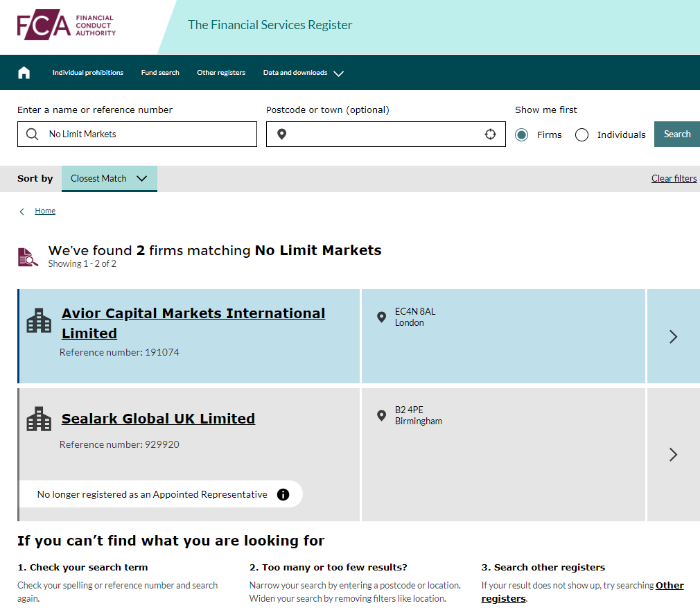The image size is (700, 610).
Task: Expand the Data and downloads menu
Action: coord(303,73)
